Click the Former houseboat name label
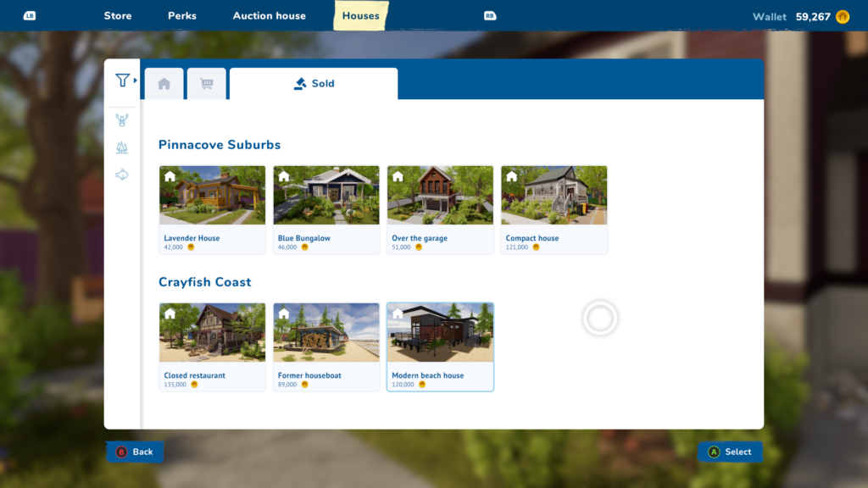The height and width of the screenshot is (488, 868). coord(309,375)
